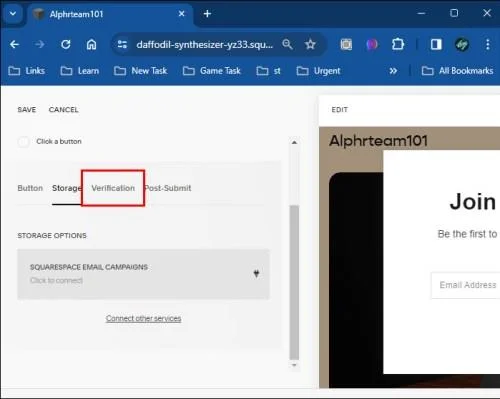Switch to the Storage tab
Image resolution: width=500 pixels, height=399 pixels.
pos(67,188)
